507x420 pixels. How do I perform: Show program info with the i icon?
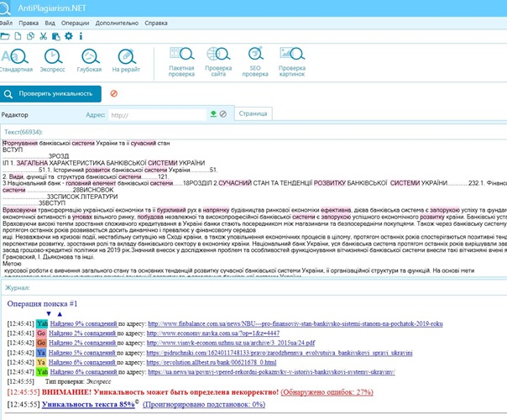pos(81,36)
